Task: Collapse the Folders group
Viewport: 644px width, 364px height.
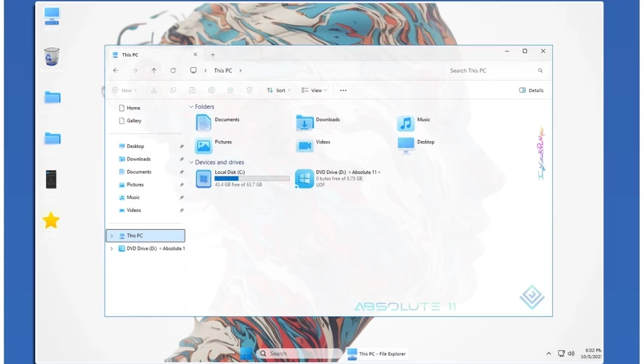Action: 192,107
